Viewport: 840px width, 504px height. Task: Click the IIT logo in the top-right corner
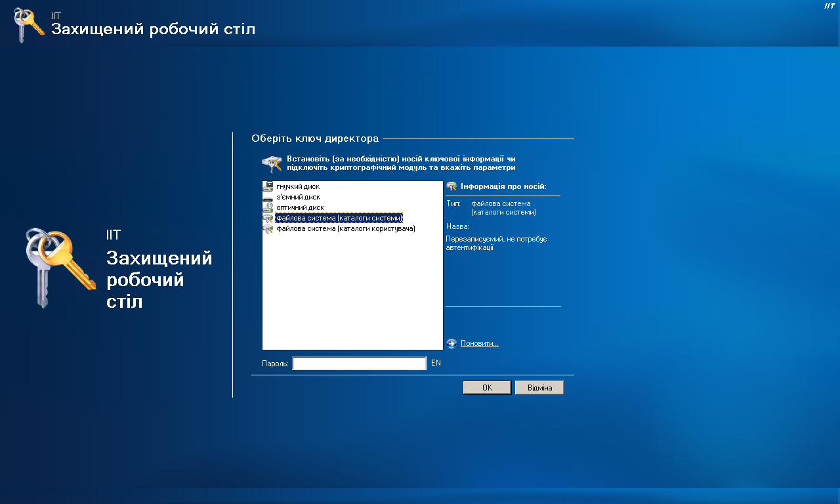(829, 6)
